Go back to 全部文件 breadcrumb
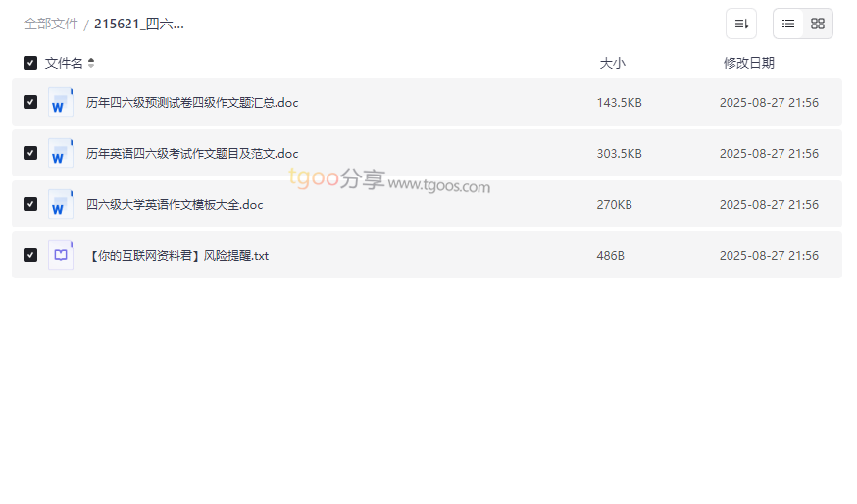 pyautogui.click(x=51, y=25)
